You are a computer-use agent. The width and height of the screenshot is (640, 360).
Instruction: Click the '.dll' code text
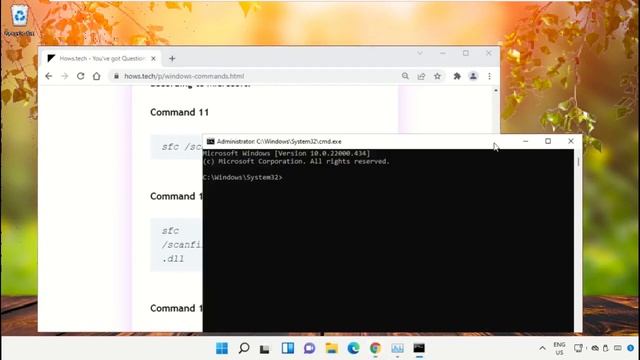coord(173,259)
